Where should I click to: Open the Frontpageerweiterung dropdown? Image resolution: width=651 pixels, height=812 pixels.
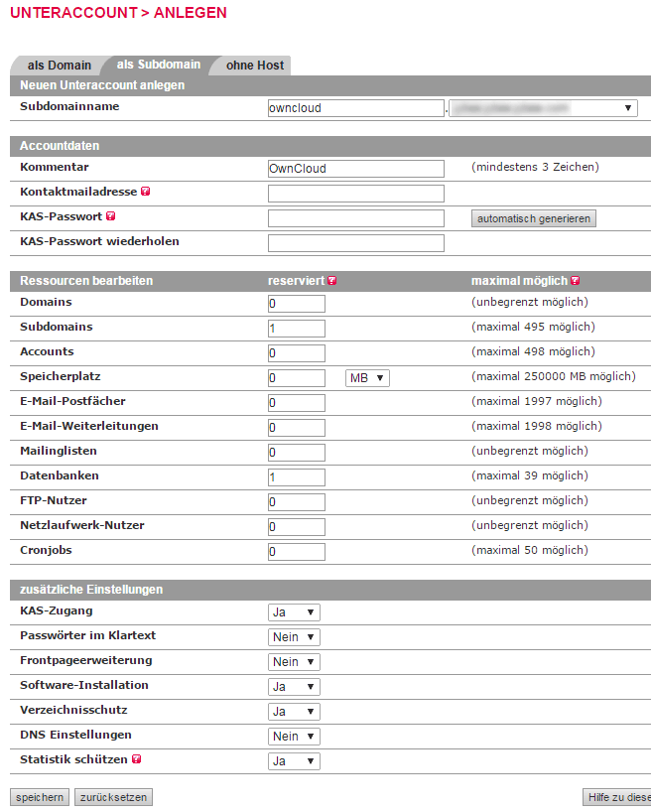pos(294,662)
